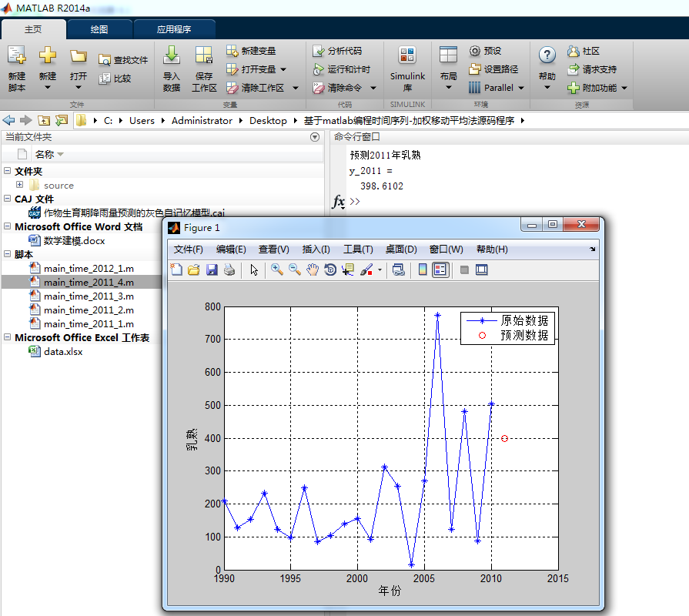Click Set Path (设置路径) icon
Screen dimensions: 689x616
pos(474,69)
